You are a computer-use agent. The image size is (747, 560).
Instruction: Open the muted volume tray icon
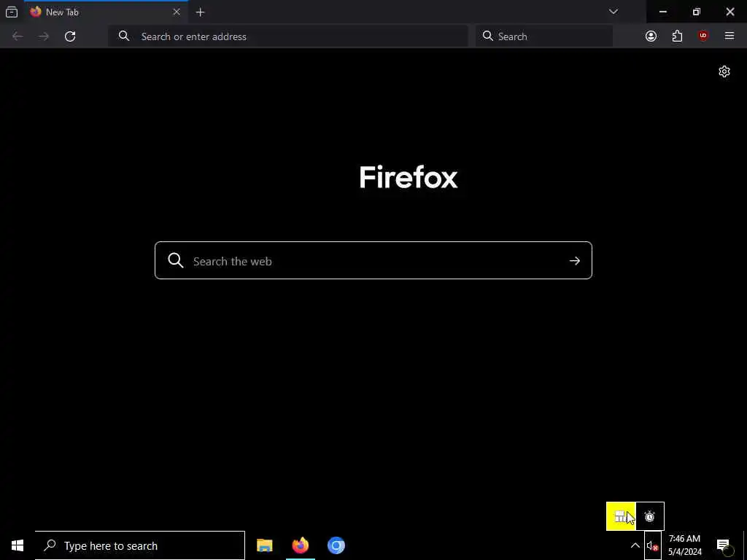click(653, 546)
